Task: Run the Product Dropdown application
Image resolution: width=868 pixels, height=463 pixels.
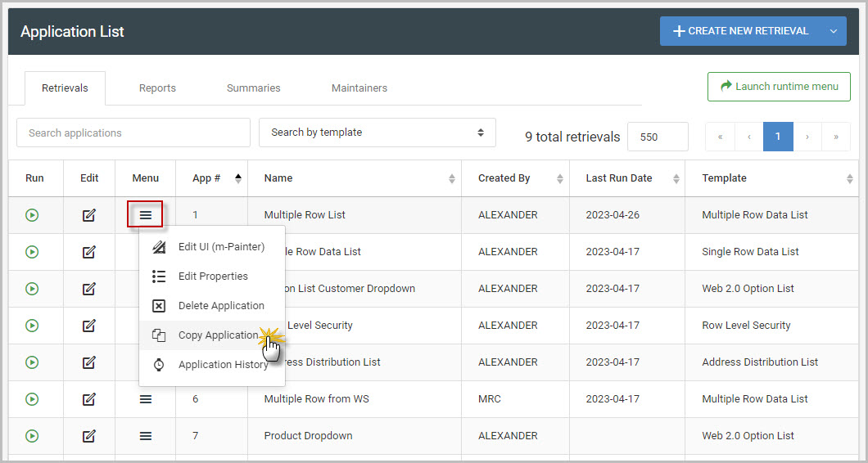Action: 32,436
